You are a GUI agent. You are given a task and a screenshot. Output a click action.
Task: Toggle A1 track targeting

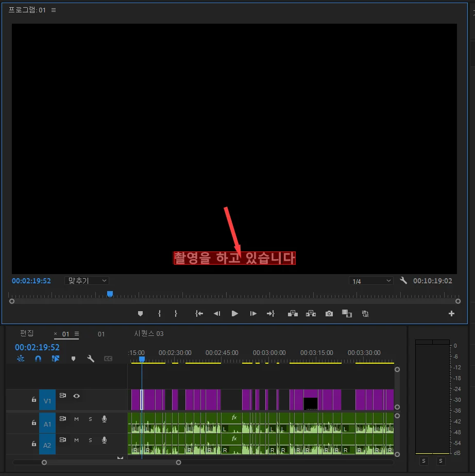pyautogui.click(x=47, y=424)
